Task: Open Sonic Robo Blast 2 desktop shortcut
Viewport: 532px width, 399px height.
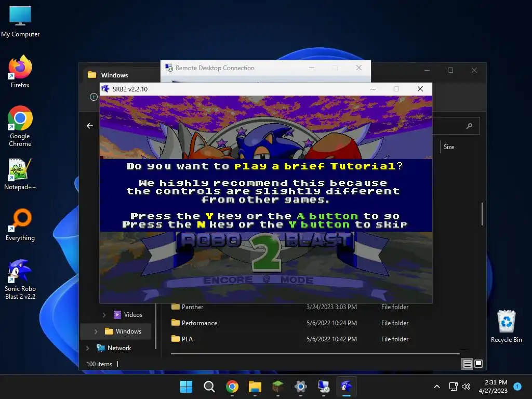Action: click(x=20, y=279)
